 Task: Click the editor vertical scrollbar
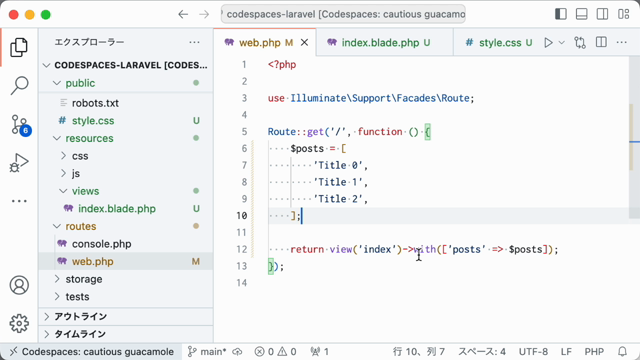coord(634,200)
